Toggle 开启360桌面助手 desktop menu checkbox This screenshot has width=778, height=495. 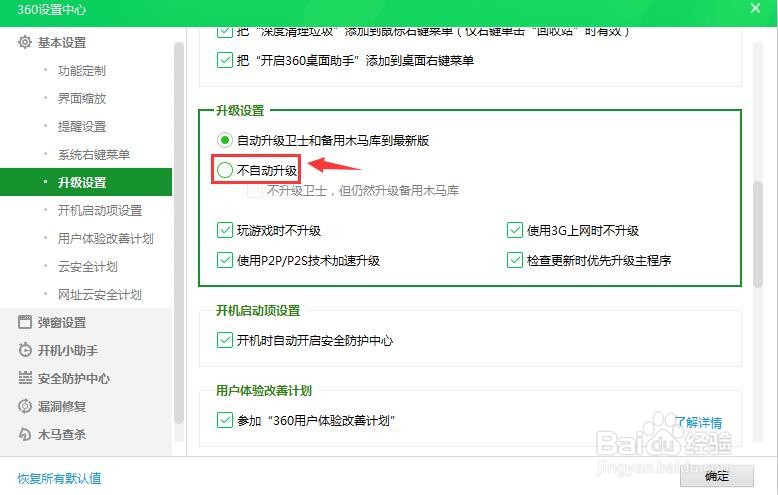click(225, 60)
